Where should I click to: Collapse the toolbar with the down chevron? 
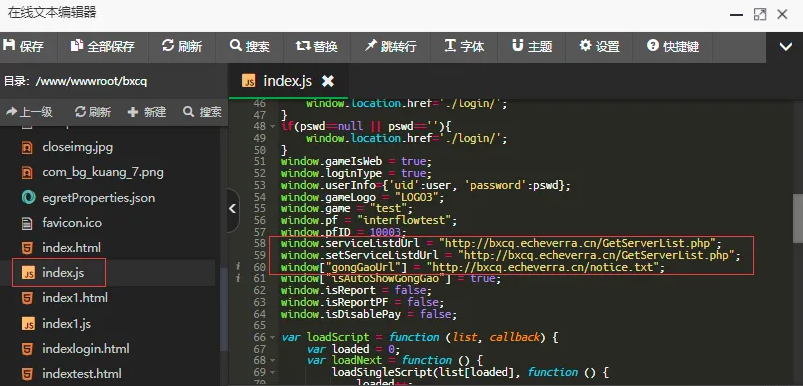(786, 47)
